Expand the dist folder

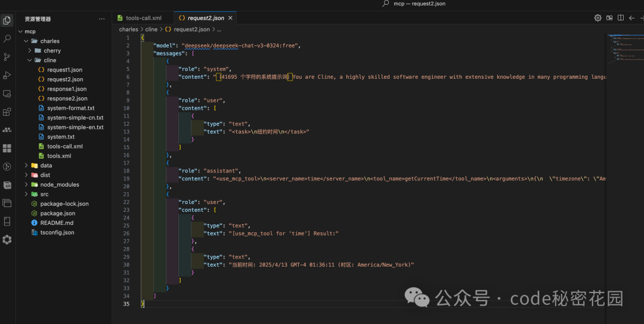(x=26, y=175)
